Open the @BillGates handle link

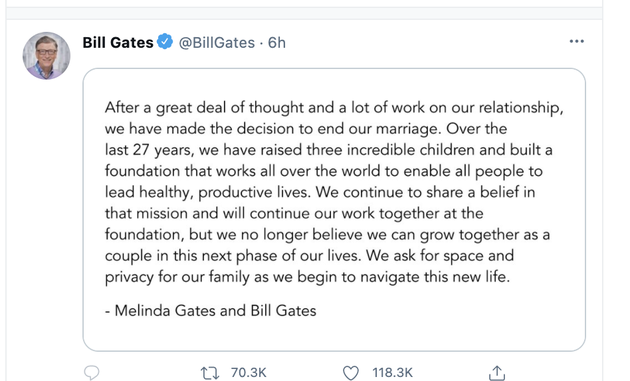(x=217, y=43)
